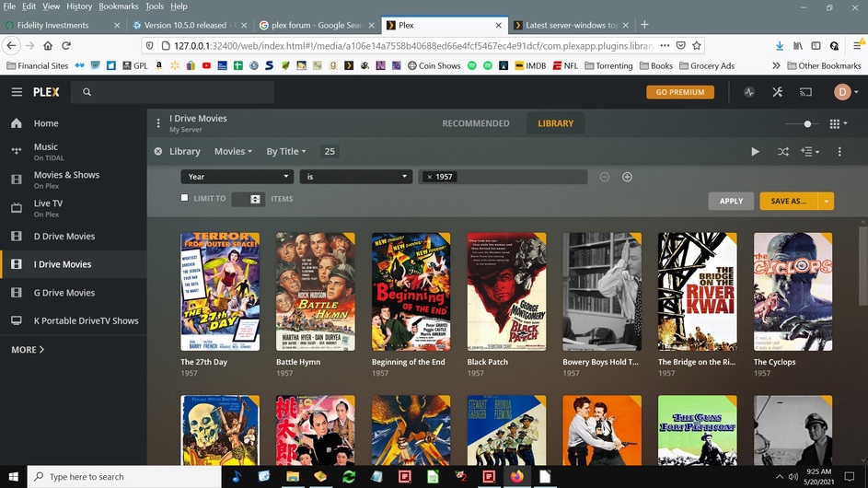Open the Save As dropdown arrow
This screenshot has height=488, width=868.
pyautogui.click(x=826, y=201)
